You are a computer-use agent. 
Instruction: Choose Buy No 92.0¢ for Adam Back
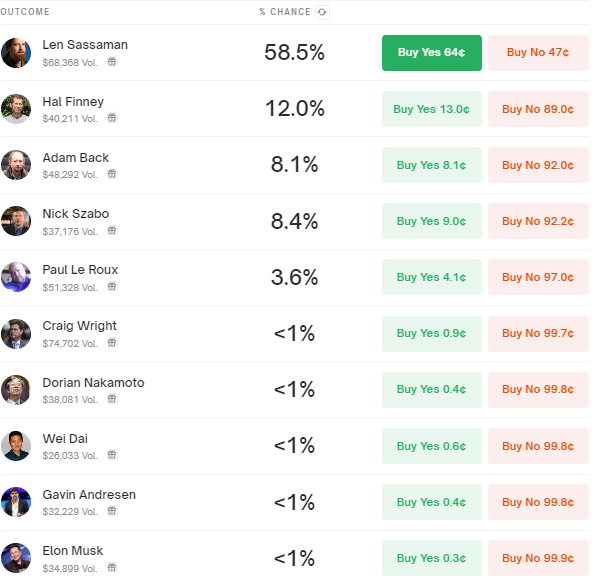pyautogui.click(x=538, y=165)
